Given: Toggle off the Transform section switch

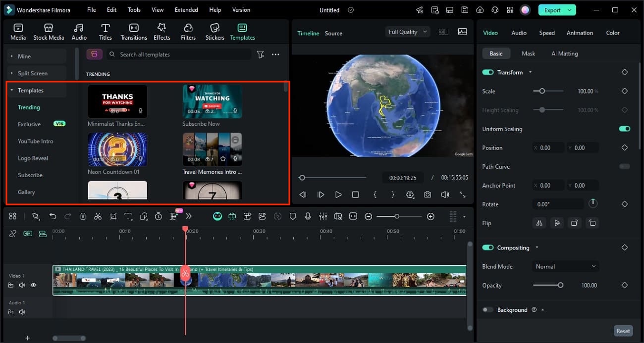Looking at the screenshot, I should pos(487,72).
